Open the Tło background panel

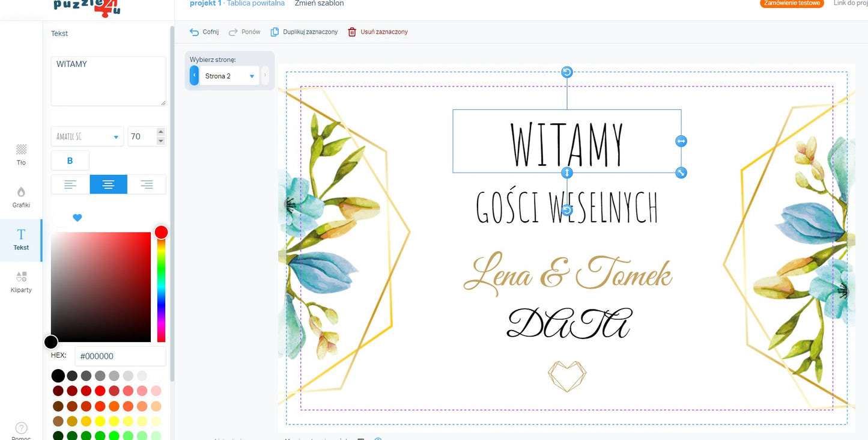tap(21, 154)
